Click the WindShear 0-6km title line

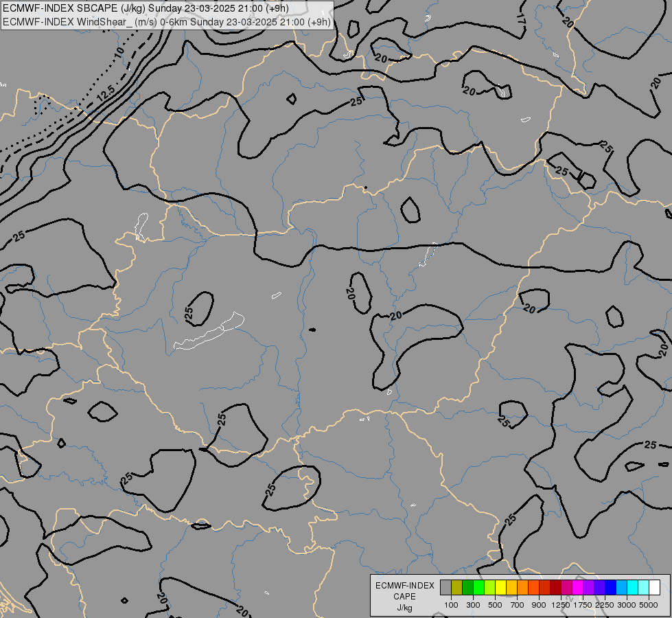pos(167,22)
